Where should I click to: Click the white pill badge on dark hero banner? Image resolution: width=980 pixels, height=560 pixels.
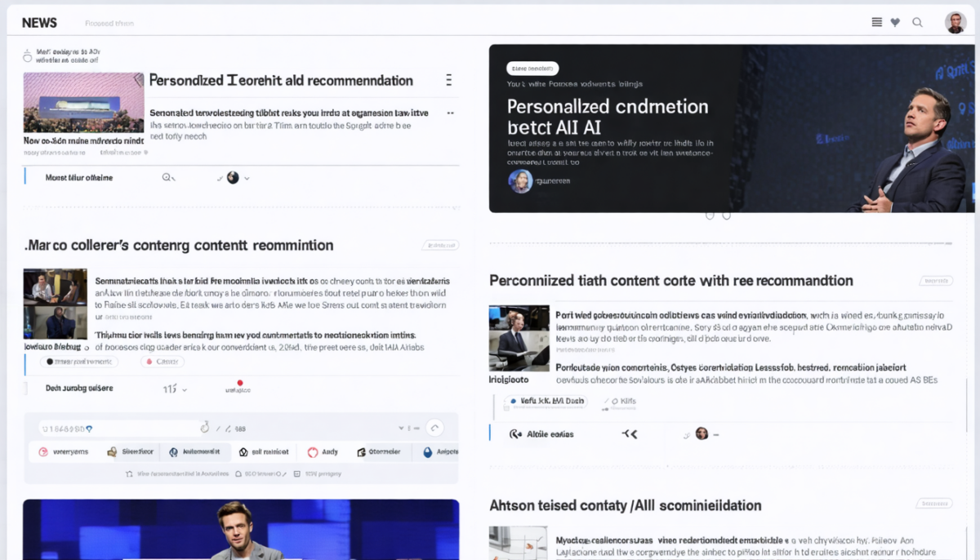pos(532,69)
